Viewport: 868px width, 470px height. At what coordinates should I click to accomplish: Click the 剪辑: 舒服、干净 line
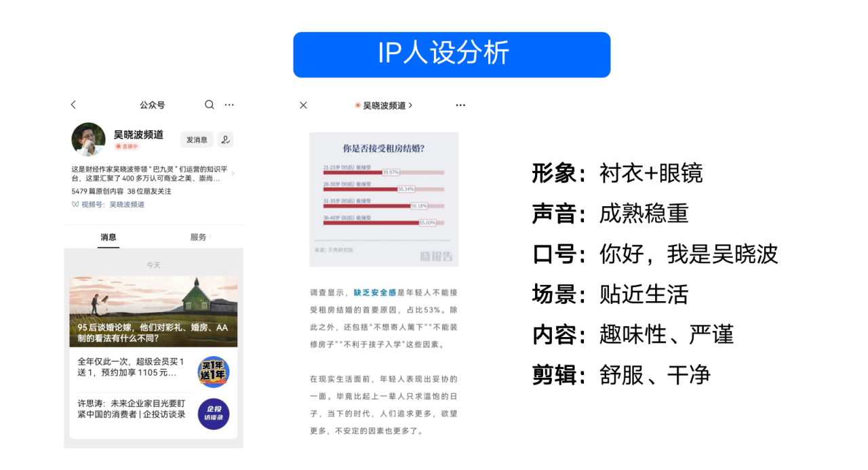(x=621, y=374)
